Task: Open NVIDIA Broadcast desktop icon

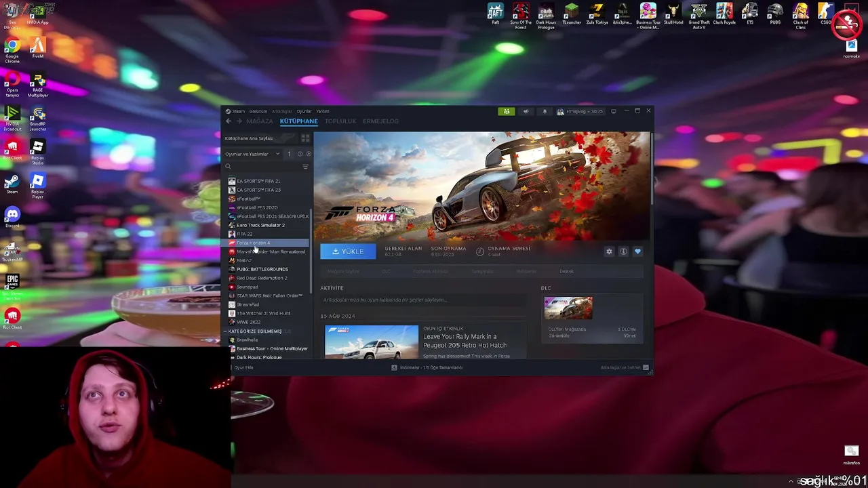Action: coord(12,117)
